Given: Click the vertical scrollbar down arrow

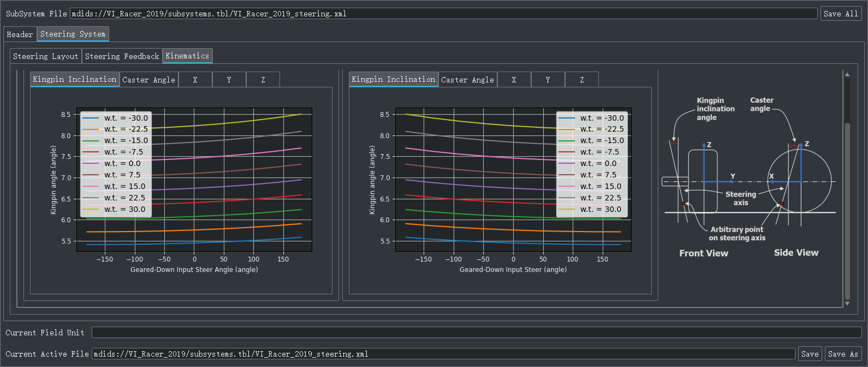Looking at the screenshot, I should pyautogui.click(x=847, y=303).
